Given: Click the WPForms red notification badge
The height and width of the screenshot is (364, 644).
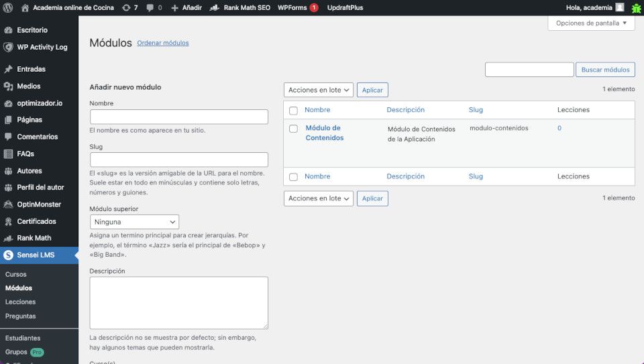Looking at the screenshot, I should [x=314, y=8].
